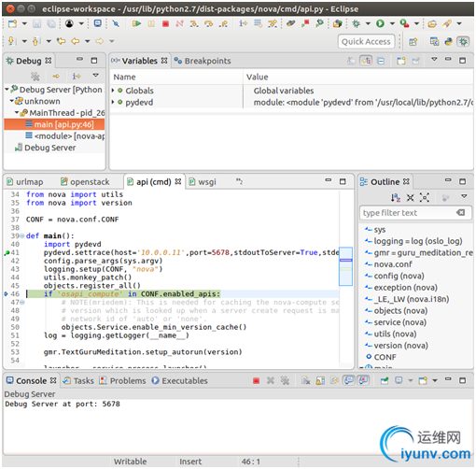Toggle Show Type Names in Variables view
The height and width of the screenshot is (469, 476).
(351, 61)
